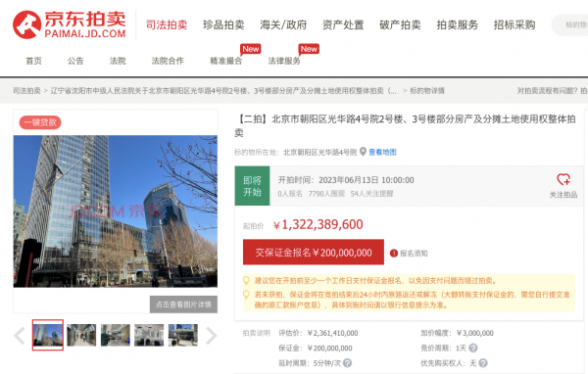Open the 珍品拍卖 tab

tap(223, 25)
